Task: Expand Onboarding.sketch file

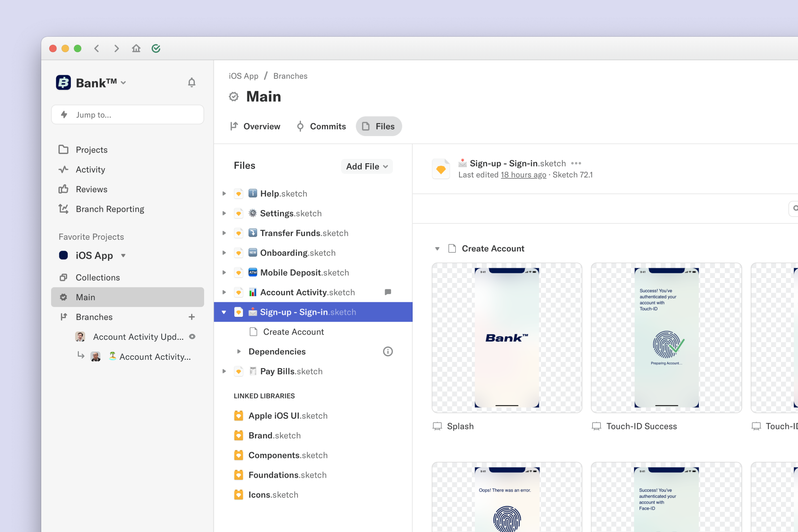Action: [224, 252]
